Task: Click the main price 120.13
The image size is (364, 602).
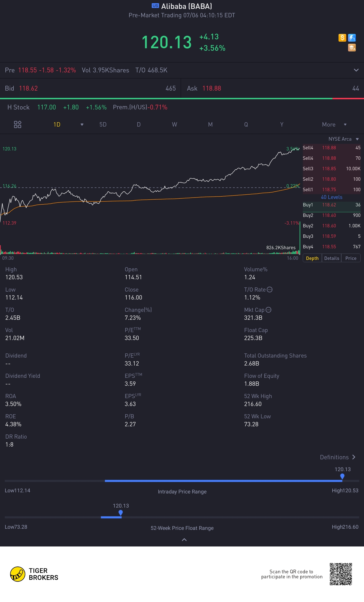Action: click(x=167, y=42)
